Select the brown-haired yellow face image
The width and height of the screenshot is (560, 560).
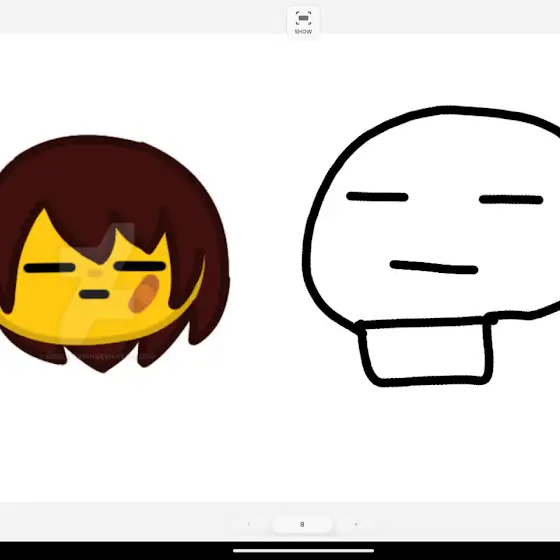click(x=114, y=254)
